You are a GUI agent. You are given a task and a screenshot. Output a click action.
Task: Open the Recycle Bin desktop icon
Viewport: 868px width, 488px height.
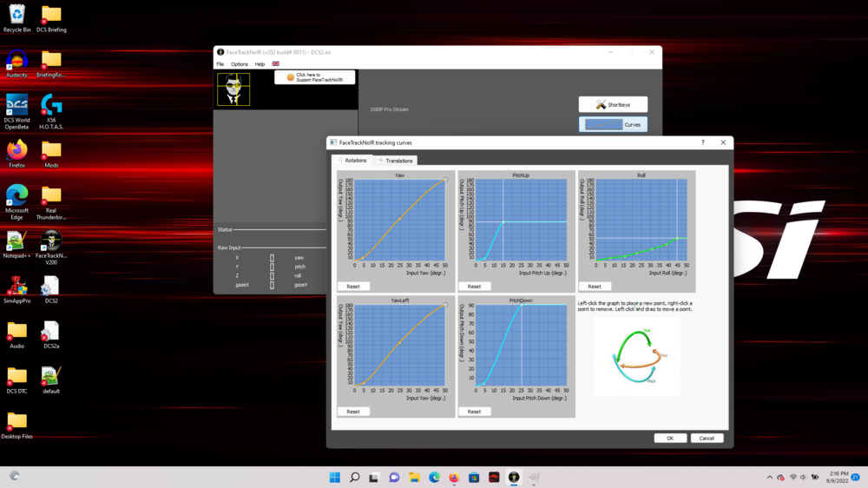coord(17,17)
